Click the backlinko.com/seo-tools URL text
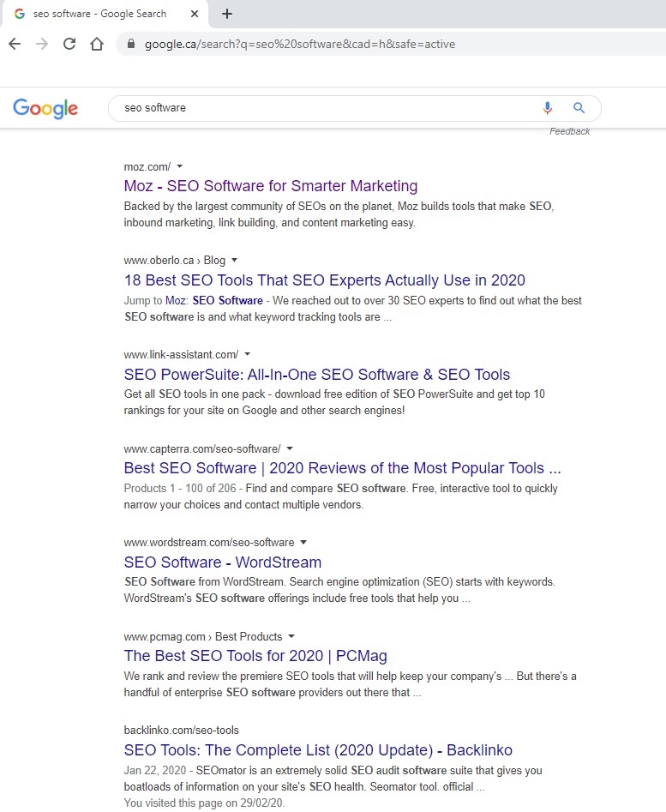This screenshot has width=666, height=812. click(181, 731)
